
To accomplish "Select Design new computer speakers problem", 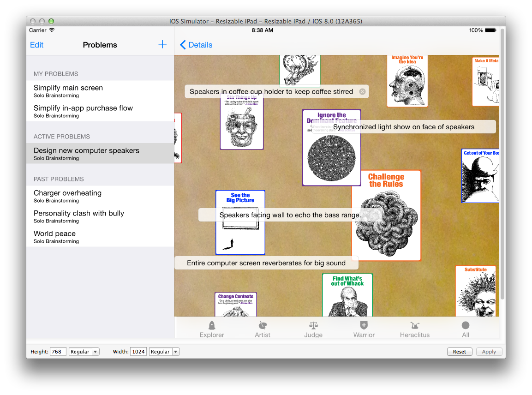I will 100,153.
